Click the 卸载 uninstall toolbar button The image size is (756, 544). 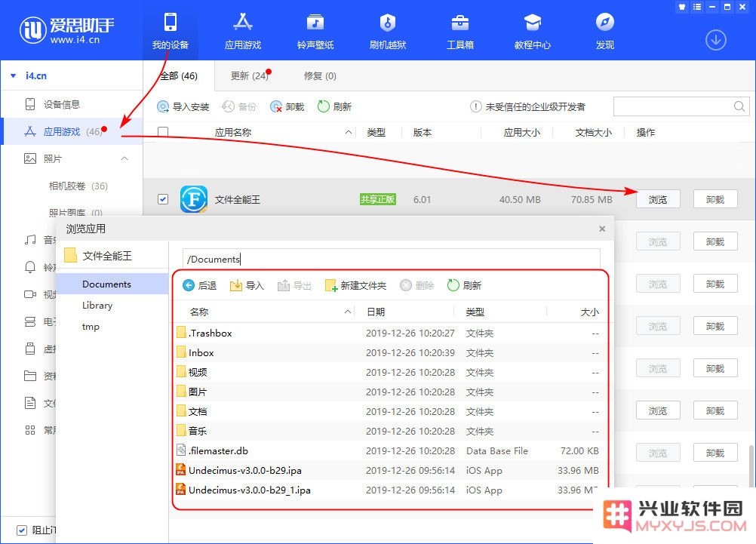(287, 106)
